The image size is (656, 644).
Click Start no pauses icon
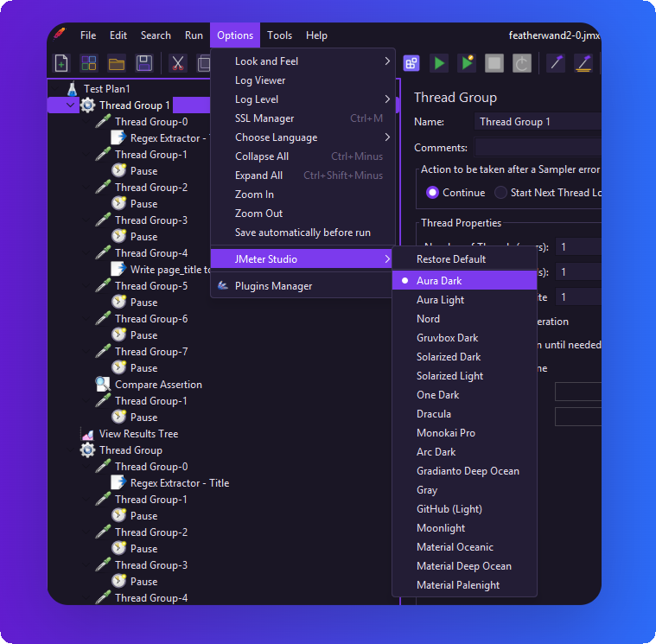click(467, 64)
